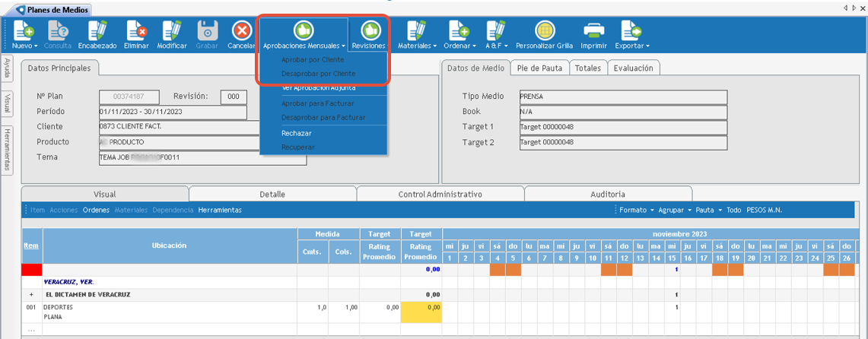Click the Revisión field 000

click(x=234, y=97)
